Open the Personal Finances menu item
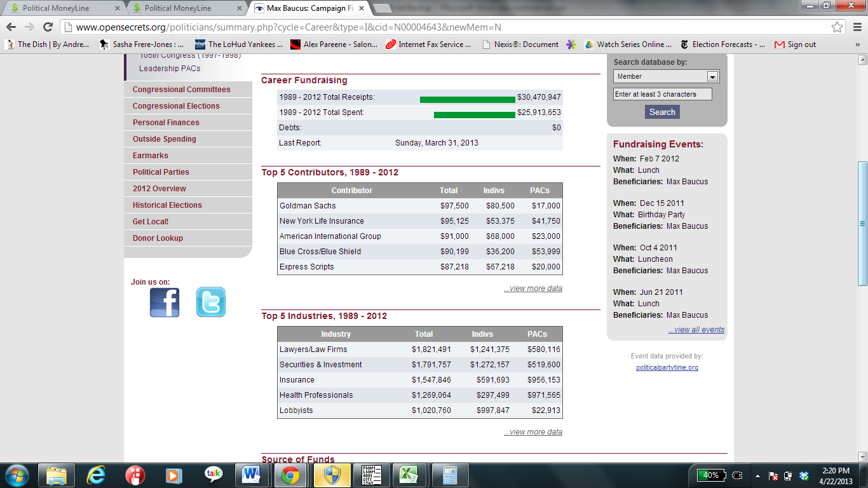This screenshot has height=488, width=868. click(188, 123)
